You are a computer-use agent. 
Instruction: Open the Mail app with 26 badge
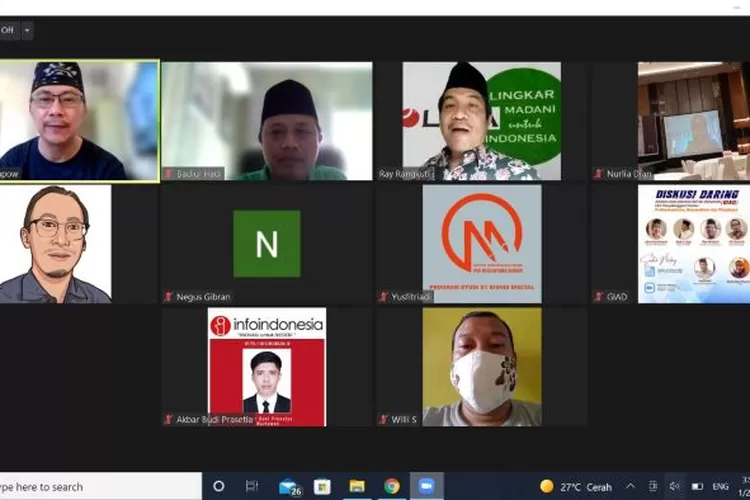[x=288, y=487]
